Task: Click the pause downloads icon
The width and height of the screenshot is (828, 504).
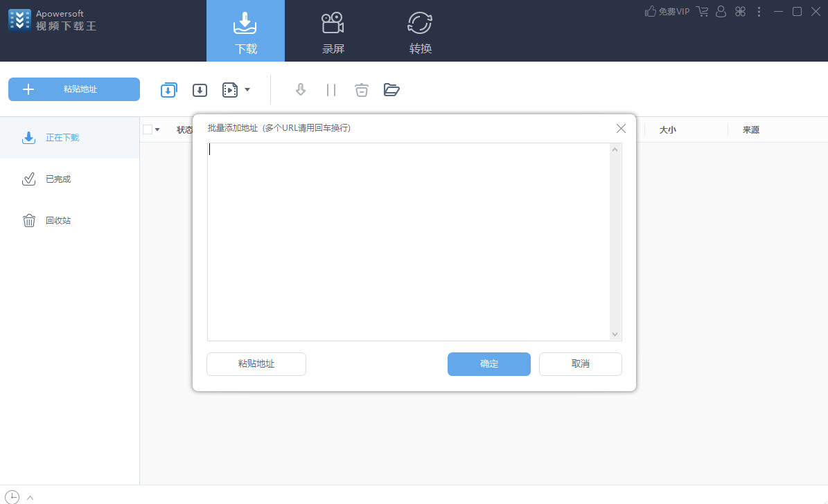Action: (x=331, y=90)
